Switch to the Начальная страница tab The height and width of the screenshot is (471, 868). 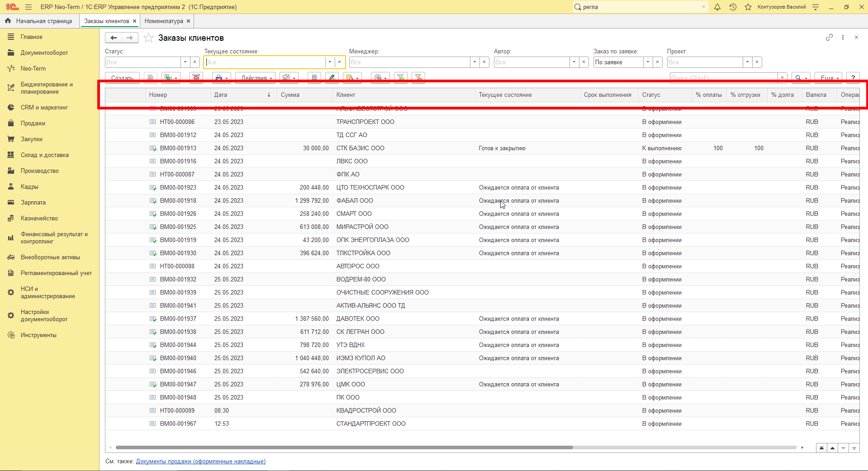click(x=39, y=21)
